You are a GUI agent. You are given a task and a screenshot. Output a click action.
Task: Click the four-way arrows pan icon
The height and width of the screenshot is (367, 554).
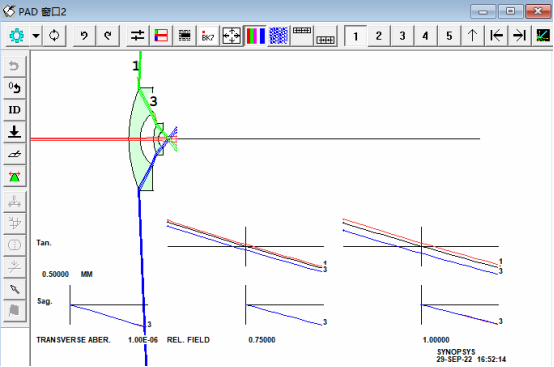[231, 36]
